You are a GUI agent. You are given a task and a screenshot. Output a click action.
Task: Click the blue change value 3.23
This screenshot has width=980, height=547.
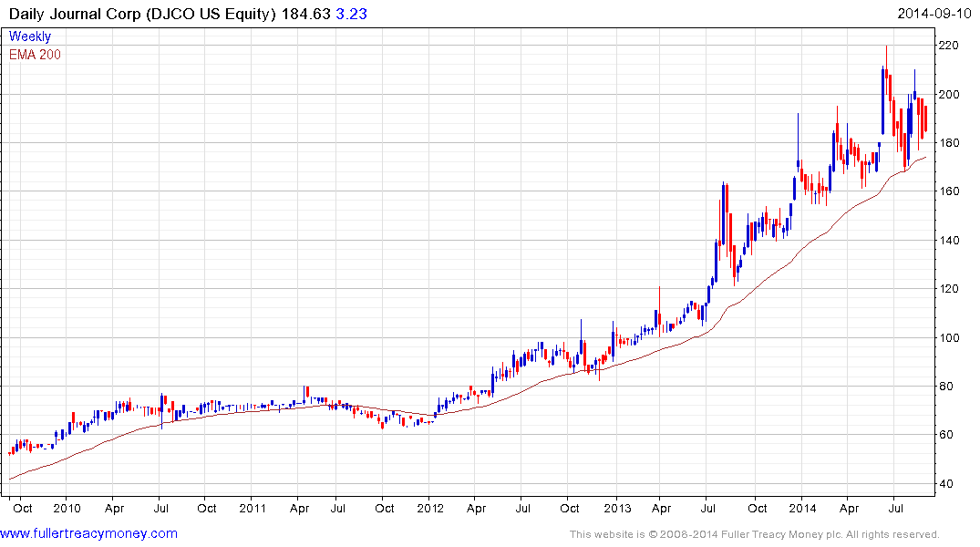[351, 14]
